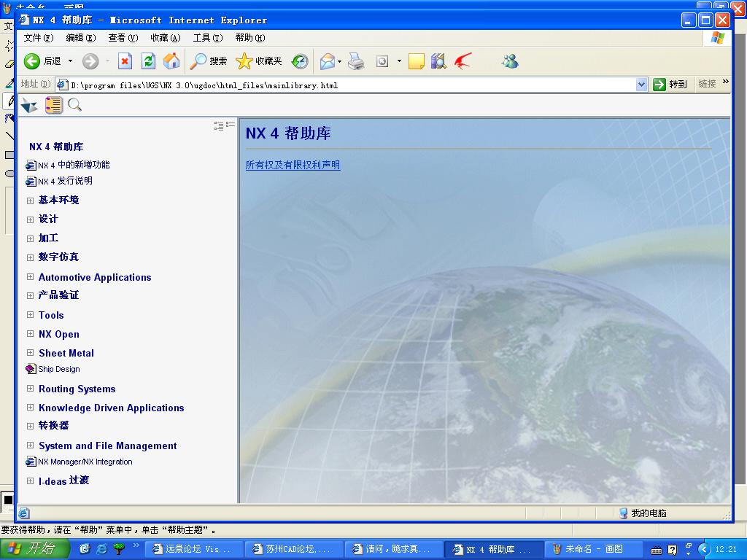Open the Windows 开始 Start button

34,549
